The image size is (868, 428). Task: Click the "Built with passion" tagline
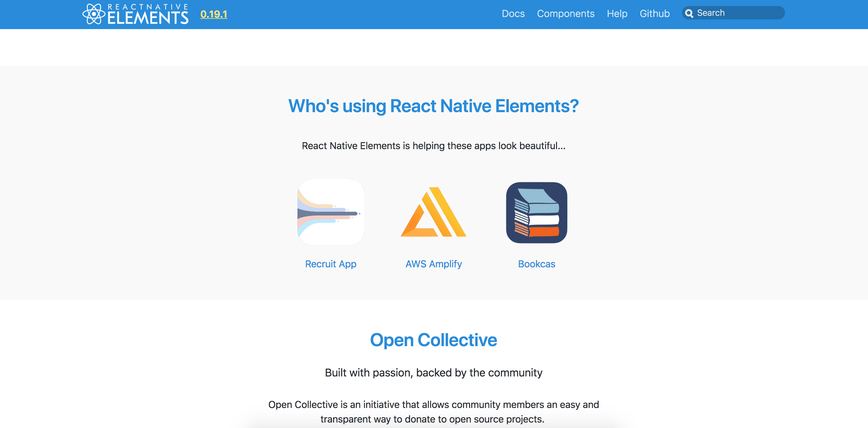(433, 373)
